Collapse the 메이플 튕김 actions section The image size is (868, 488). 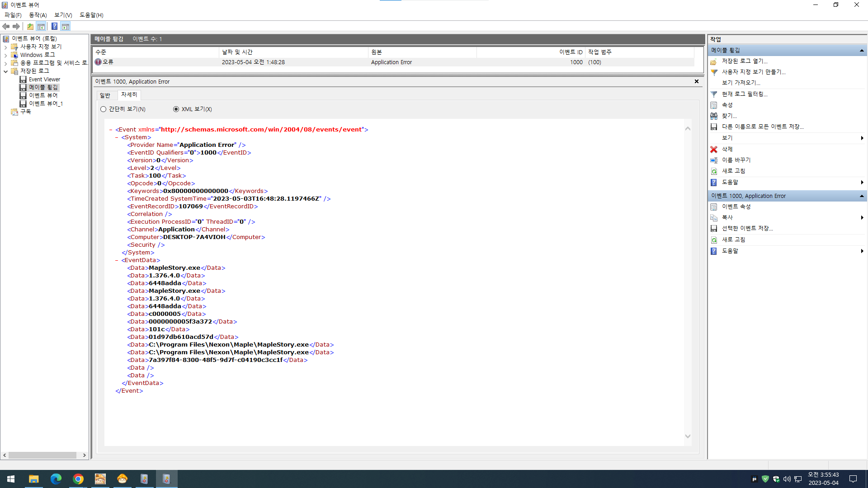click(x=862, y=51)
